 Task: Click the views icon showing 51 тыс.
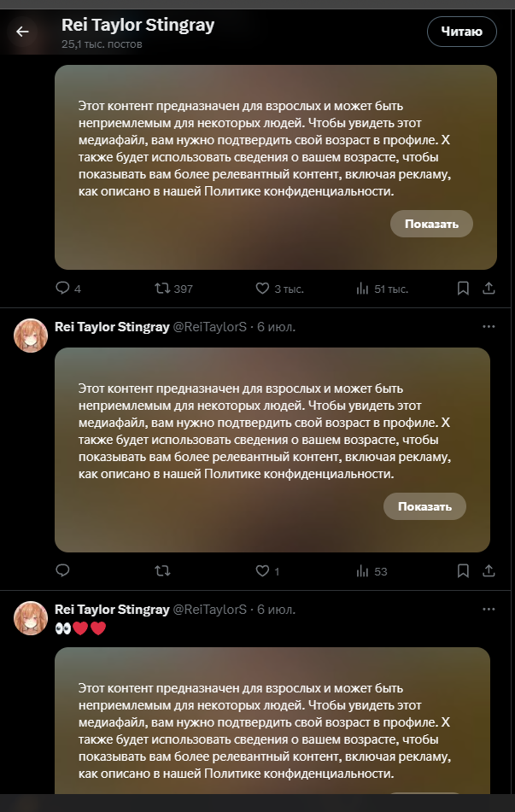[362, 289]
